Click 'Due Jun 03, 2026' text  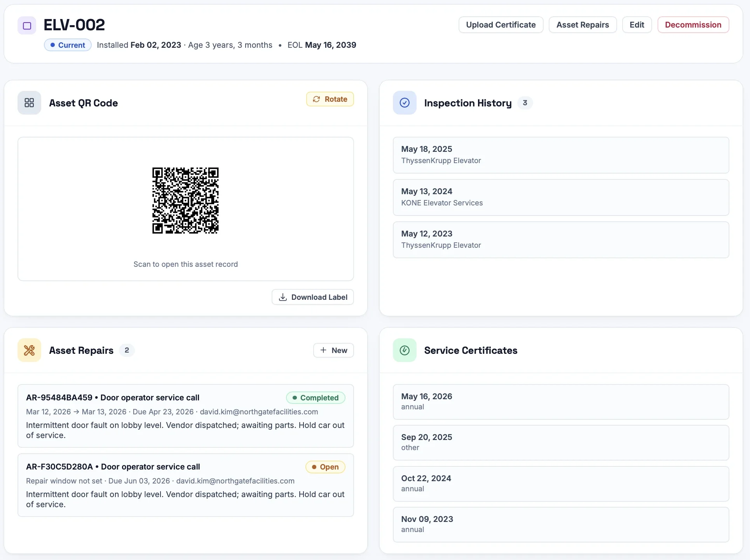point(139,481)
